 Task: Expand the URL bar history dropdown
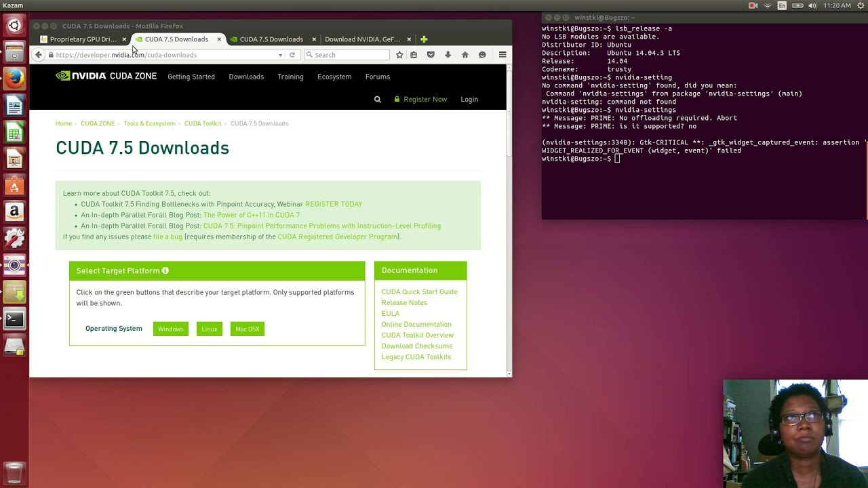280,55
